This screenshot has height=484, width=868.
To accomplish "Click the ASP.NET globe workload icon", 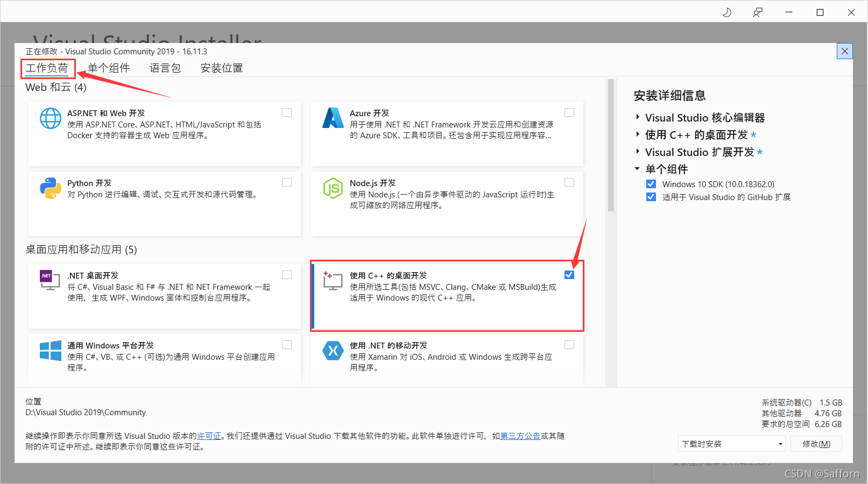I will (51, 118).
